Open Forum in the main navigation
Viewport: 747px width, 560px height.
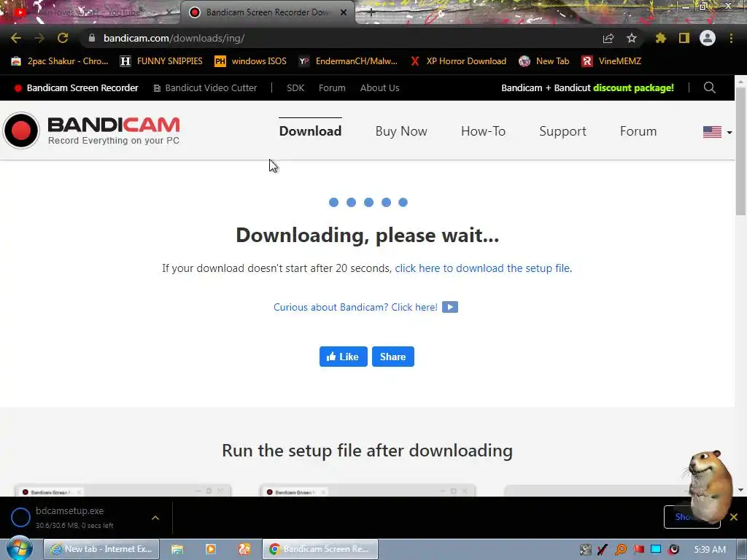[638, 131]
